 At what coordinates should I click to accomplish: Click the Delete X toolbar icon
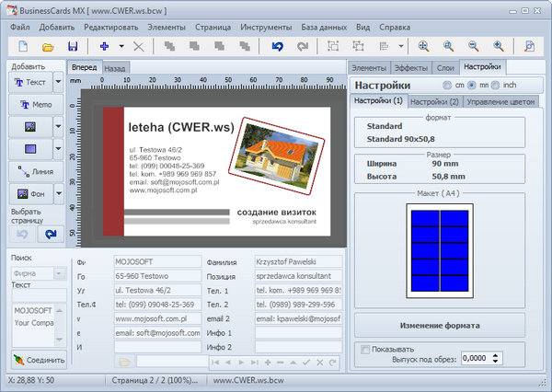click(138, 45)
